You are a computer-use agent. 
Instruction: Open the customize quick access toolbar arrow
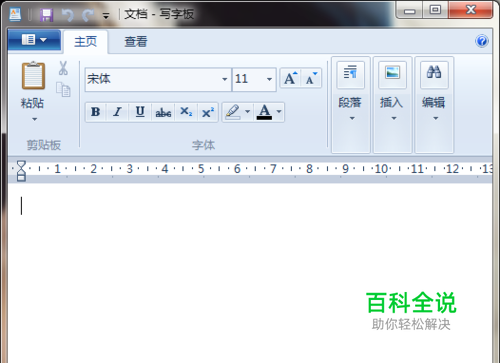pyautogui.click(x=106, y=16)
